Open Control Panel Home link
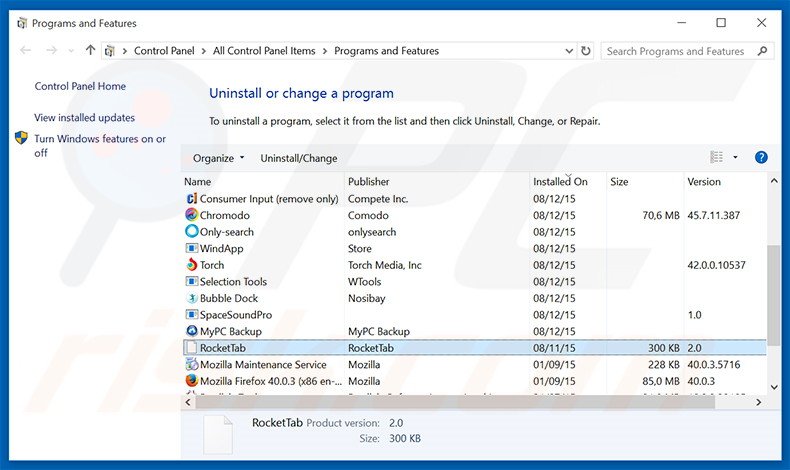The image size is (790, 470). pos(80,86)
